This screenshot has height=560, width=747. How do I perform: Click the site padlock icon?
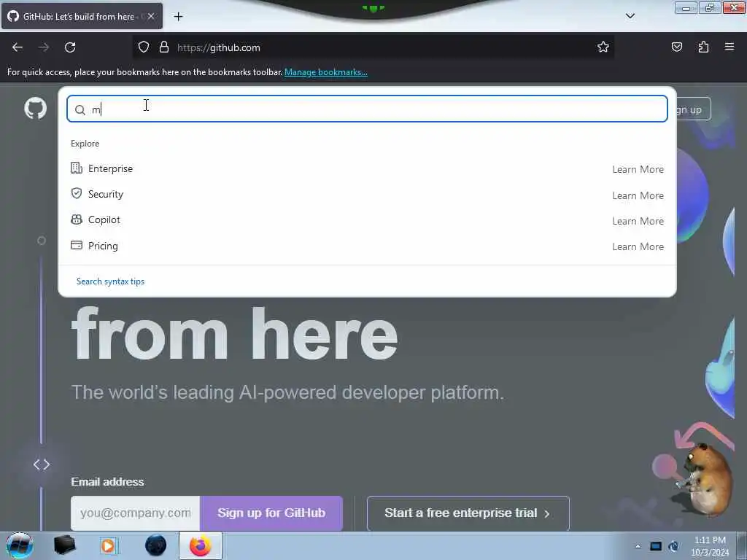164,47
